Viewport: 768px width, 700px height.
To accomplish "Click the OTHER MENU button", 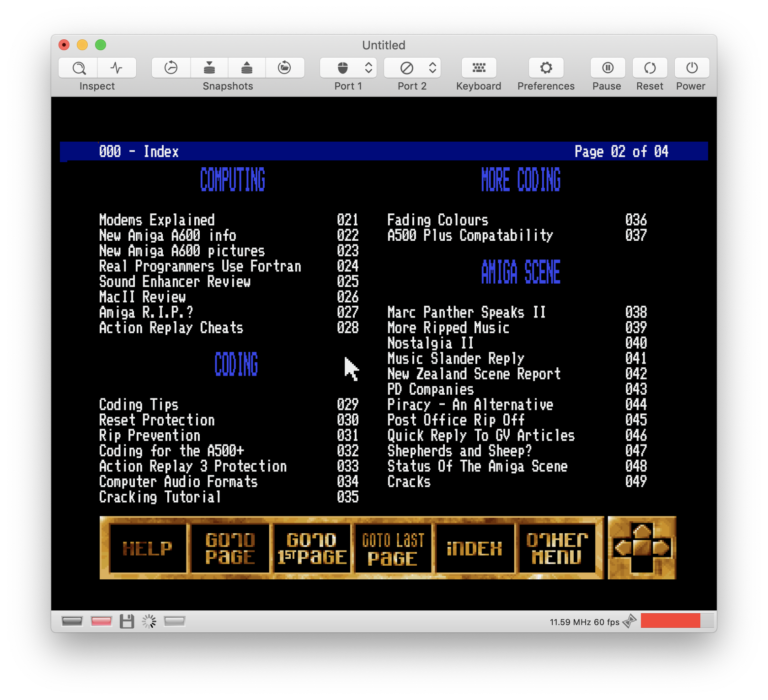I will [x=557, y=548].
